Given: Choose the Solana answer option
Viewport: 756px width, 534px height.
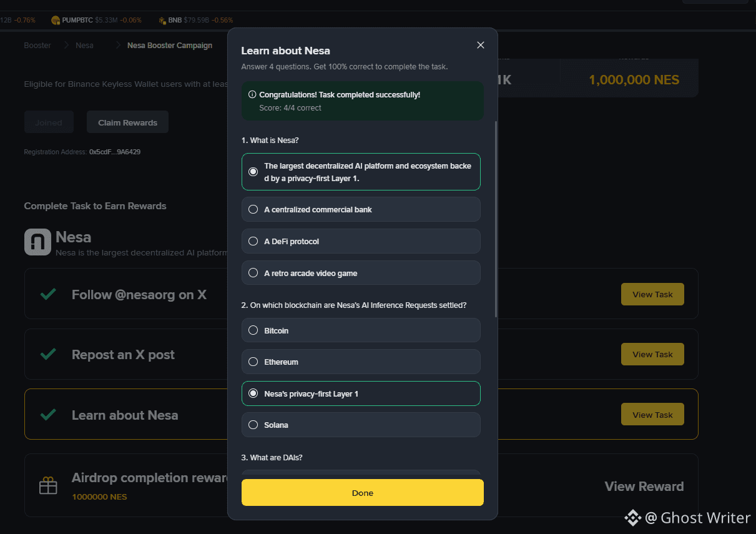Looking at the screenshot, I should click(x=361, y=425).
